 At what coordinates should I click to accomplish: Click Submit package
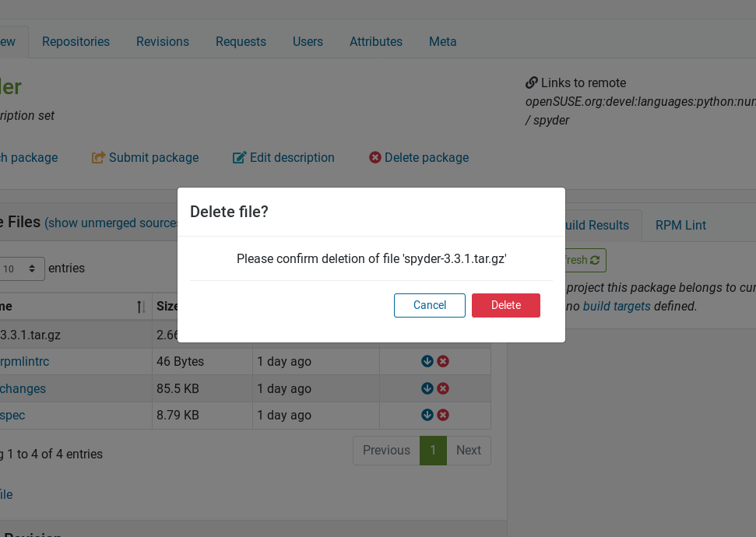point(145,157)
